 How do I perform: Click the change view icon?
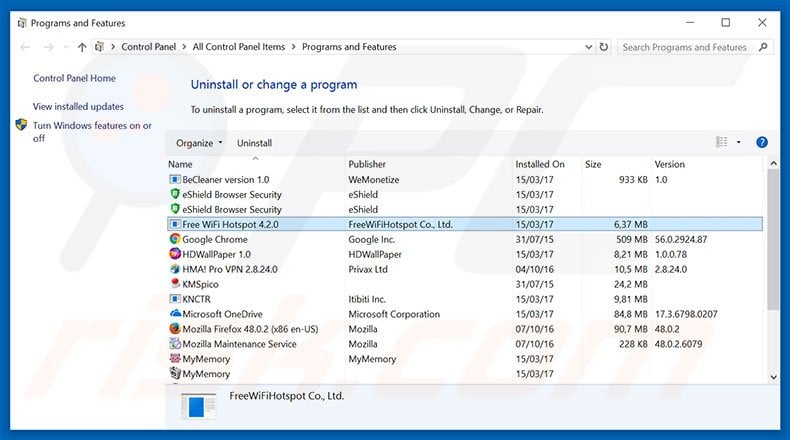(x=721, y=143)
